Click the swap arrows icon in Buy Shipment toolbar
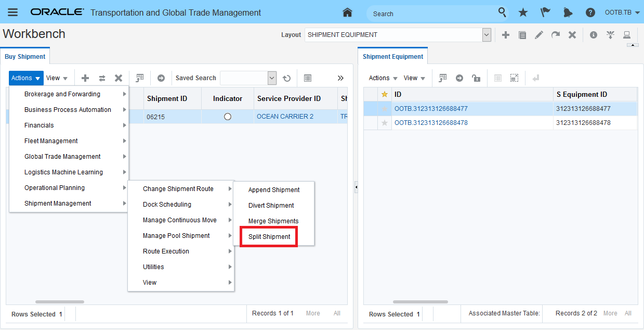Viewport: 644px width, 330px height. click(x=102, y=78)
